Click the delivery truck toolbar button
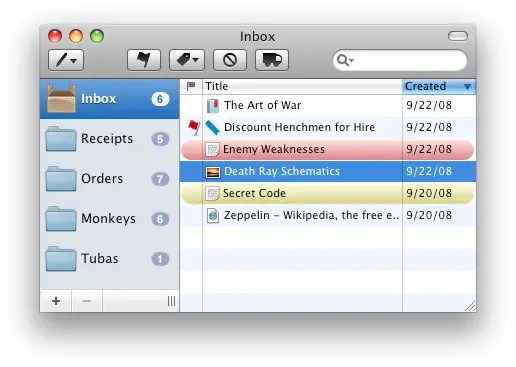516x367 pixels. [x=272, y=60]
